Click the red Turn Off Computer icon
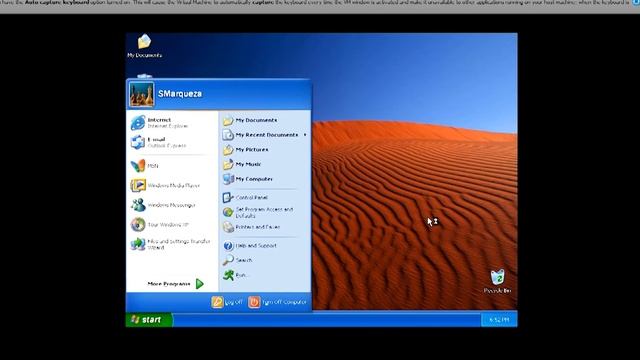This screenshot has width=640, height=360. [x=254, y=302]
